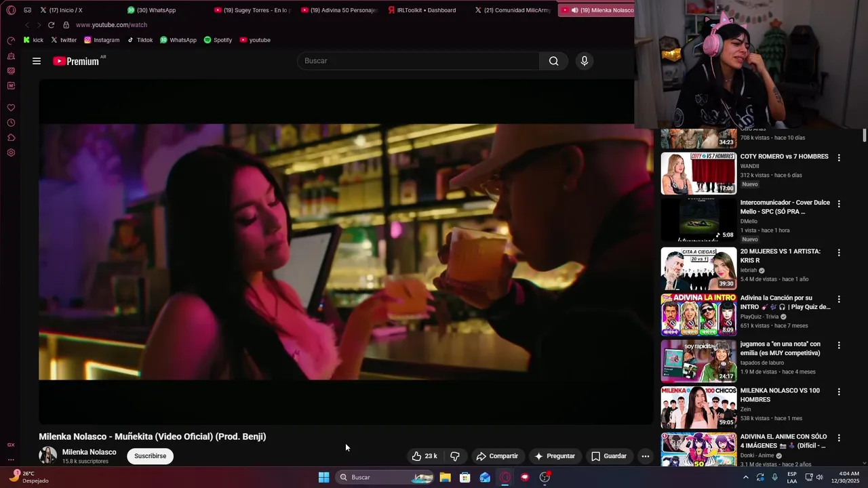Like the video with 23 k likes
The height and width of the screenshot is (488, 868).
425,456
